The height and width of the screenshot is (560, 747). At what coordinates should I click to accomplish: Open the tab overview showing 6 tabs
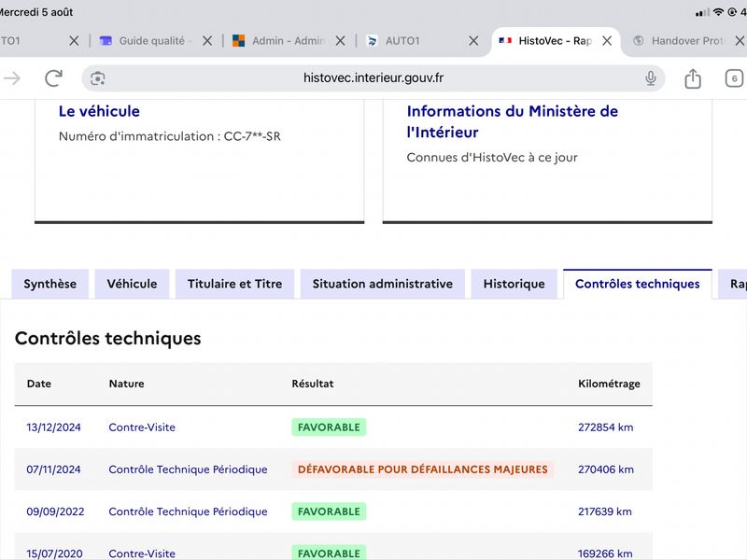734,78
